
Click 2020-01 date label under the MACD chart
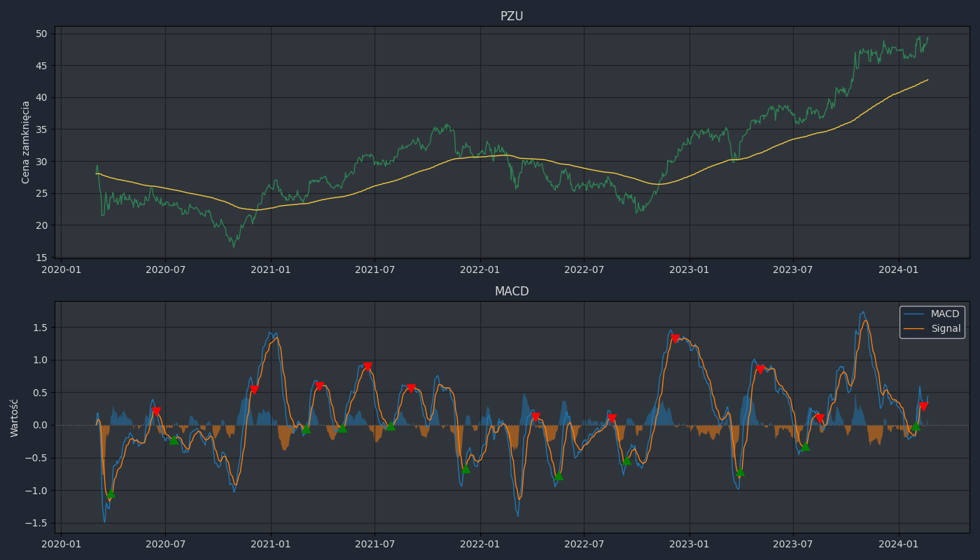(x=62, y=544)
